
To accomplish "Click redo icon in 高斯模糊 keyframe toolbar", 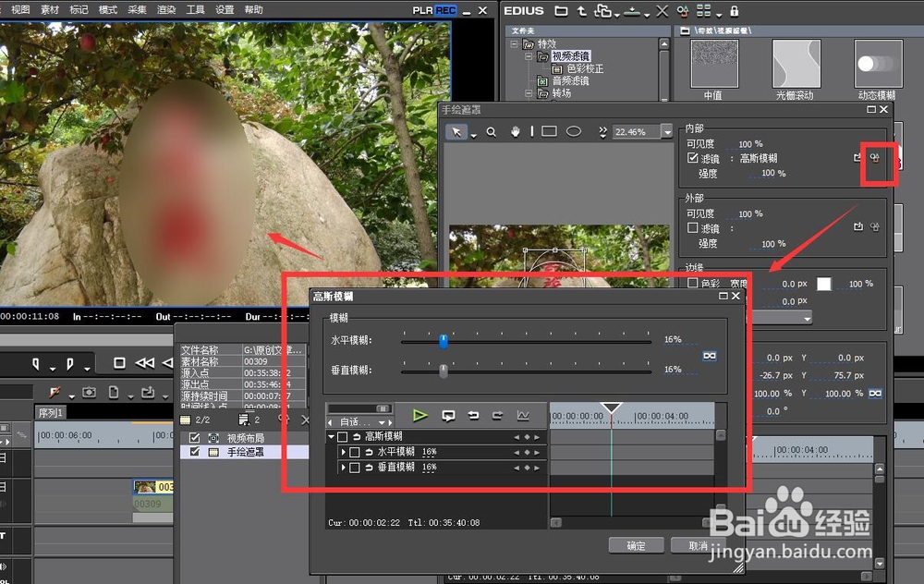I will pyautogui.click(x=497, y=416).
